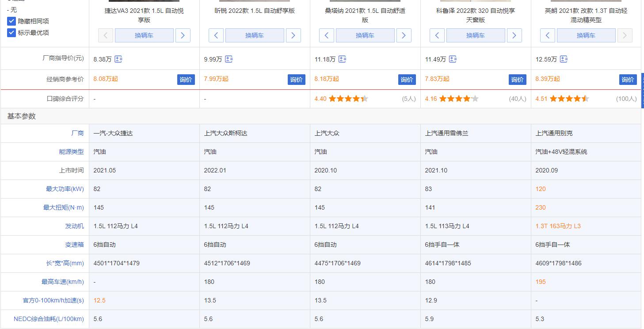Open price calculator icon next to 12.59万
The height and width of the screenshot is (329, 644).
click(564, 59)
